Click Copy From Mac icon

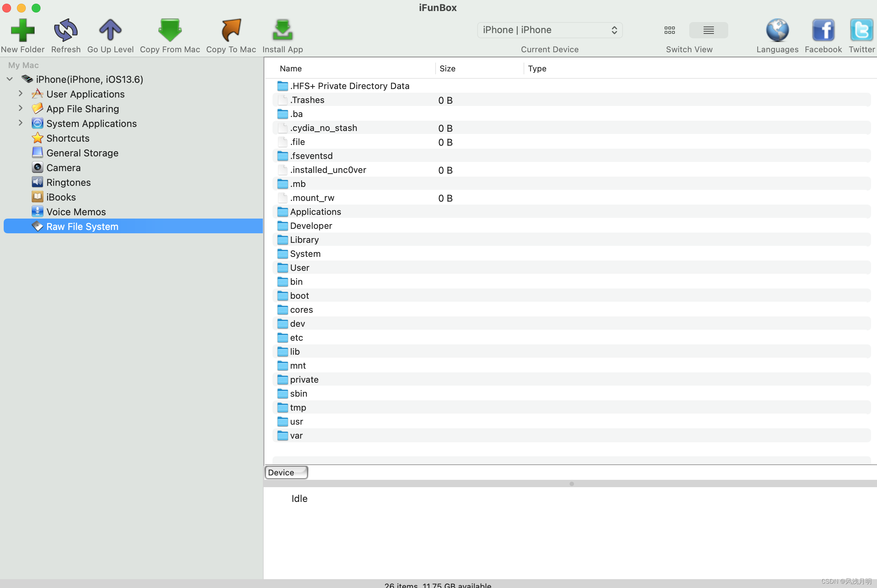170,30
